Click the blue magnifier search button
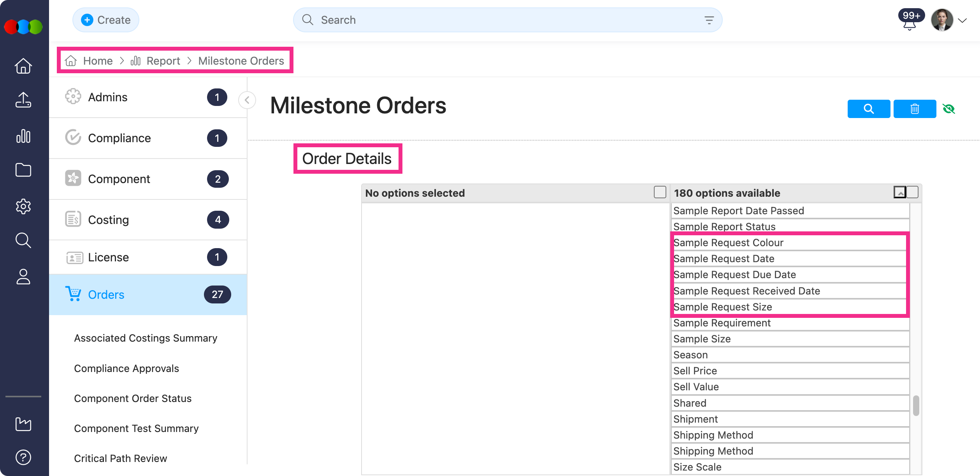 coord(869,109)
